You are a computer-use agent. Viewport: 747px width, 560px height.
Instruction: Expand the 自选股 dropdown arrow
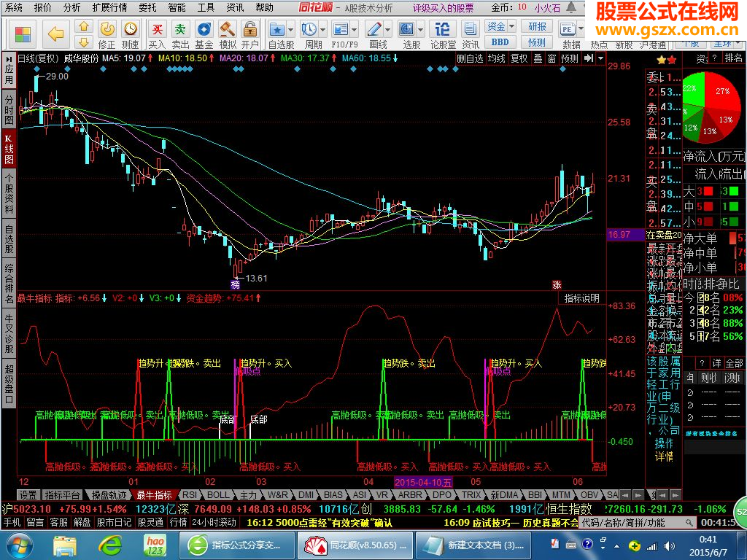291,31
